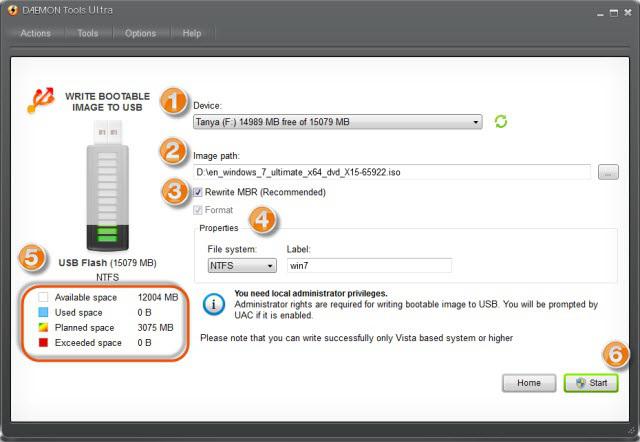Minimize the DAEMON Tools Ultra window
The height and width of the screenshot is (442, 640).
[x=600, y=13]
